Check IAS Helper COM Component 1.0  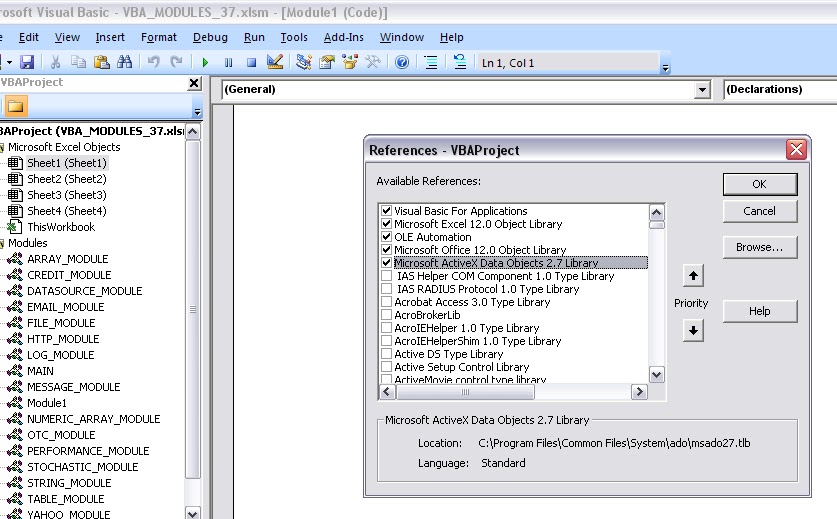[386, 276]
